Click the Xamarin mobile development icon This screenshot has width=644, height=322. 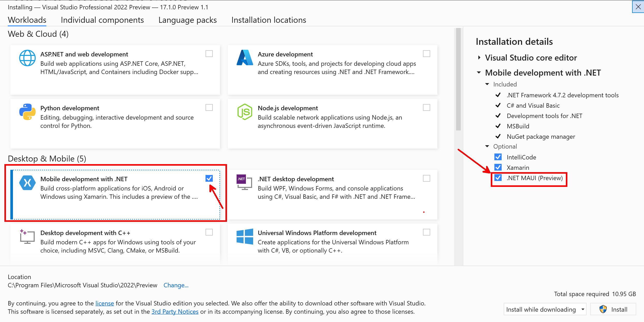pyautogui.click(x=27, y=183)
